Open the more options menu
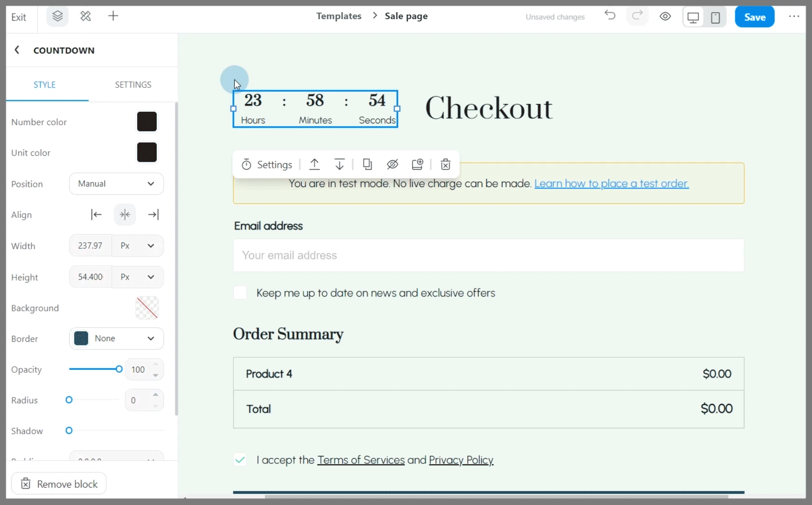812x505 pixels. (794, 16)
